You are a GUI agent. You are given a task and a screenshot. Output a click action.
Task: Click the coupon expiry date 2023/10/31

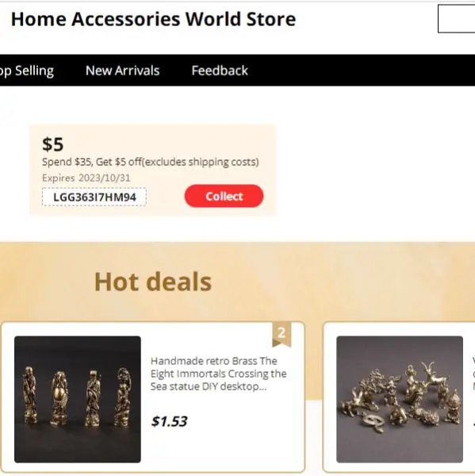(x=105, y=178)
